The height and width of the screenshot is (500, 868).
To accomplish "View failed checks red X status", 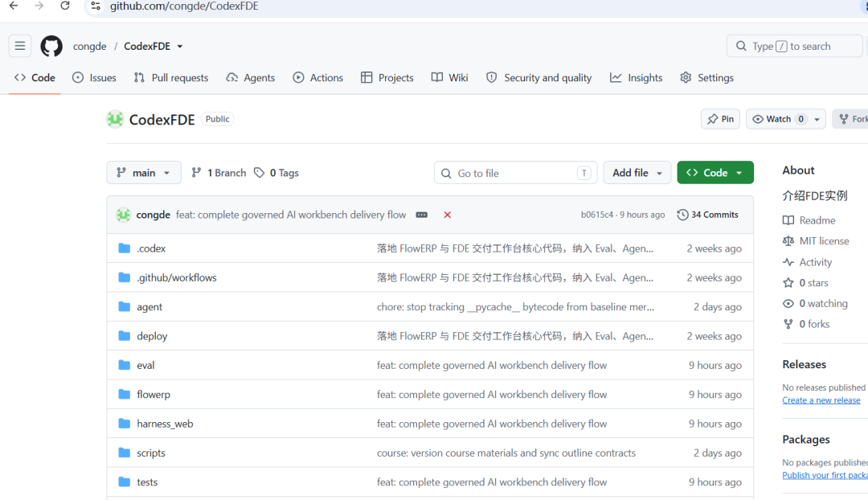I will 448,215.
